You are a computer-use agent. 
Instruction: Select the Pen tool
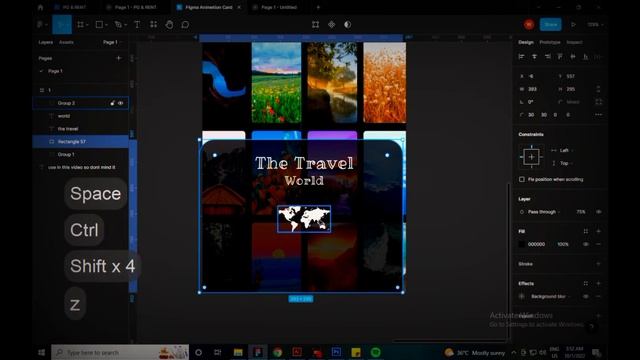click(x=118, y=24)
